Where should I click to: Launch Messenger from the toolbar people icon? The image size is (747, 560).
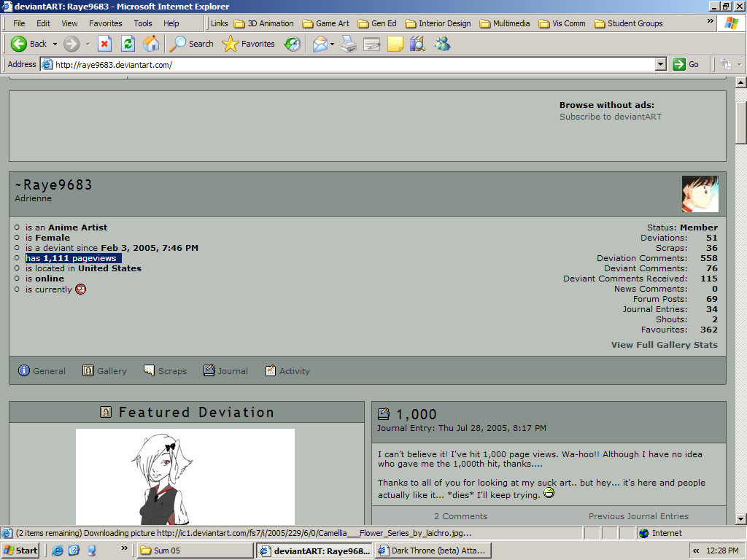click(x=442, y=44)
